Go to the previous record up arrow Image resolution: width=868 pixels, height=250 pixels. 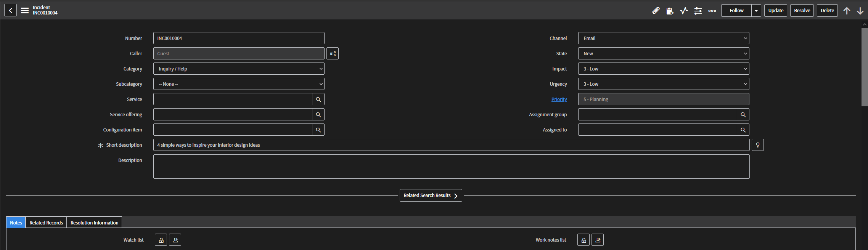coord(847,11)
